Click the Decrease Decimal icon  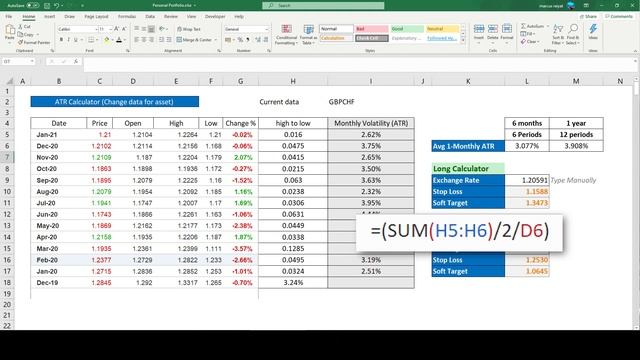[266, 40]
